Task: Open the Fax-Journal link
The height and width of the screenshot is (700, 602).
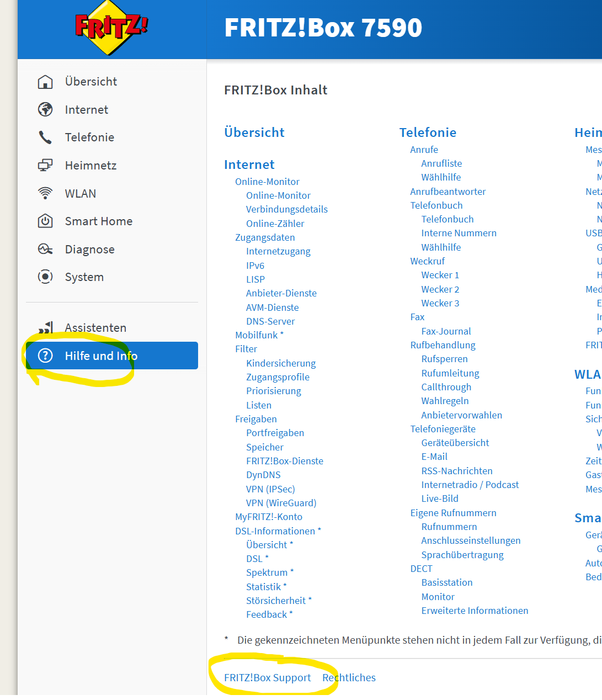Action: coord(446,331)
